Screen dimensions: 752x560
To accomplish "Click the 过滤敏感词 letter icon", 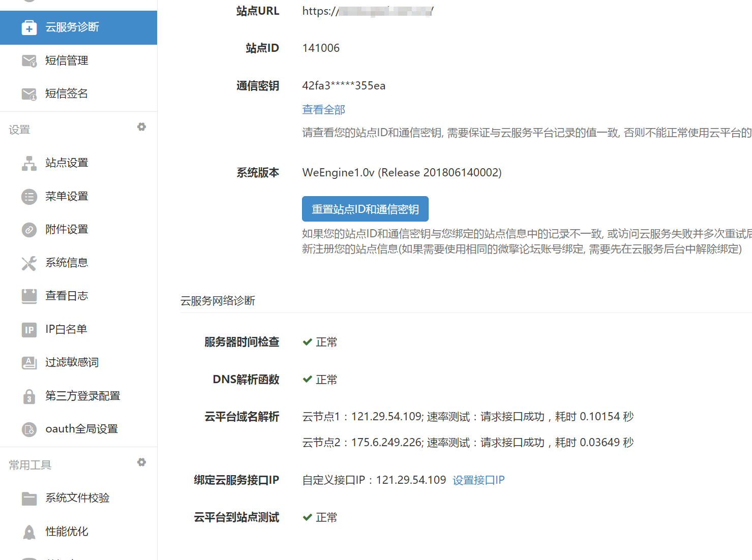I will click(x=29, y=363).
